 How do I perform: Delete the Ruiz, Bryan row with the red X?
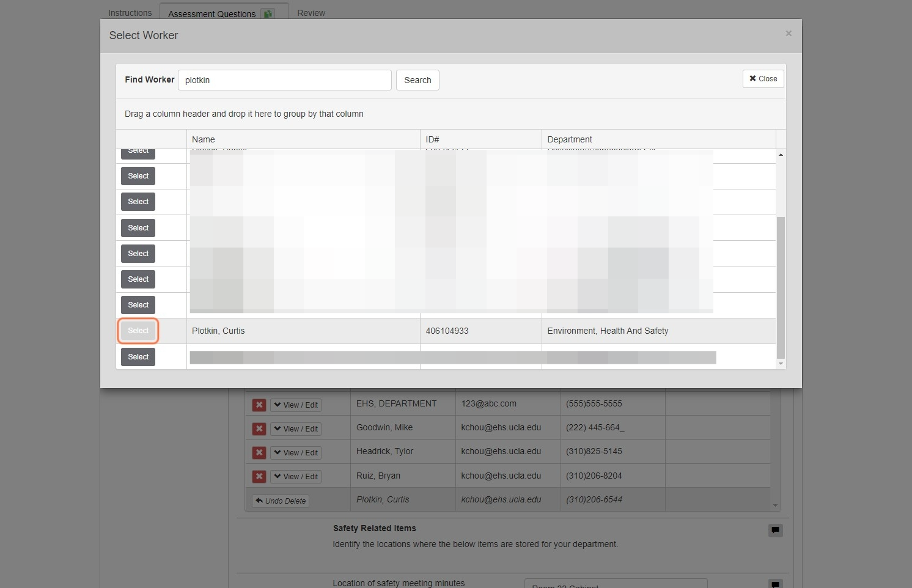(259, 476)
